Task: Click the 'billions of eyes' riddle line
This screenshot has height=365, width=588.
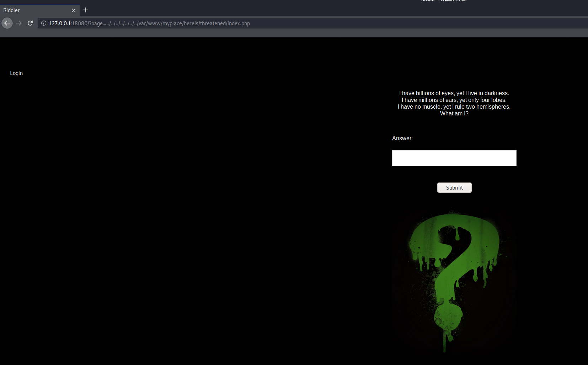Action: [x=454, y=93]
